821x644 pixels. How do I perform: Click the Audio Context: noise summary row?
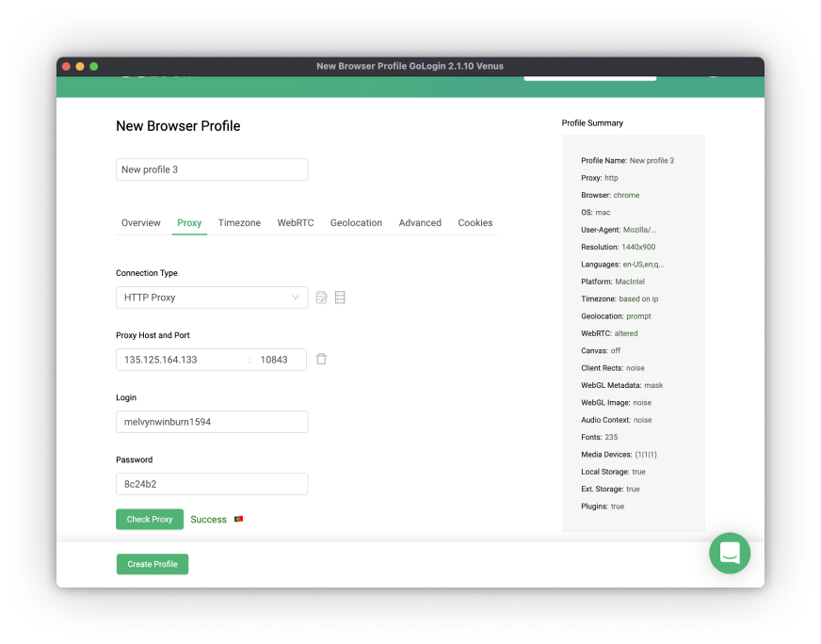[x=617, y=420]
